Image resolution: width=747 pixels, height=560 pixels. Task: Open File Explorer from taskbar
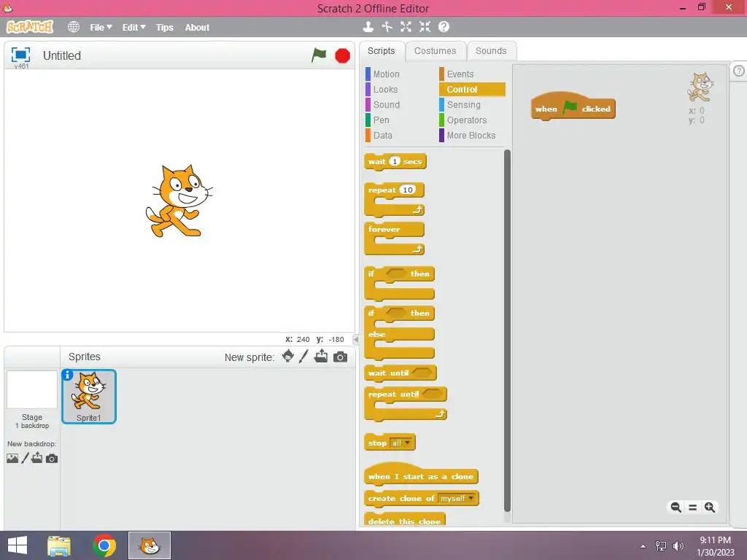[59, 545]
